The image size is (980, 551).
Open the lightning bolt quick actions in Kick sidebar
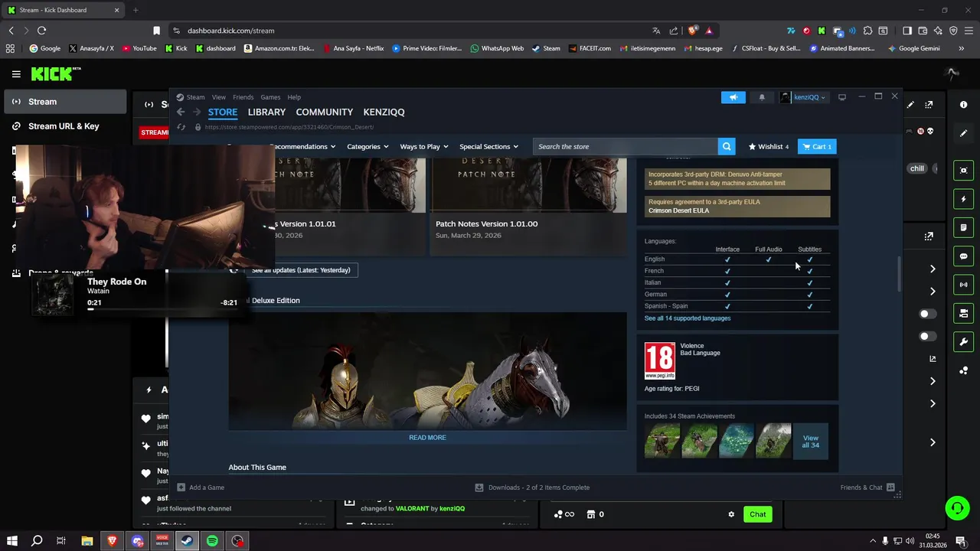point(963,199)
